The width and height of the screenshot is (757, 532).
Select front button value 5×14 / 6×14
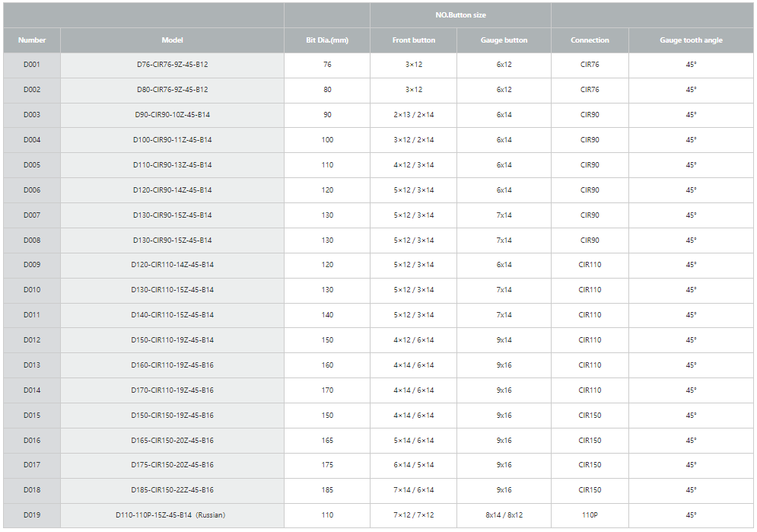tap(414, 440)
